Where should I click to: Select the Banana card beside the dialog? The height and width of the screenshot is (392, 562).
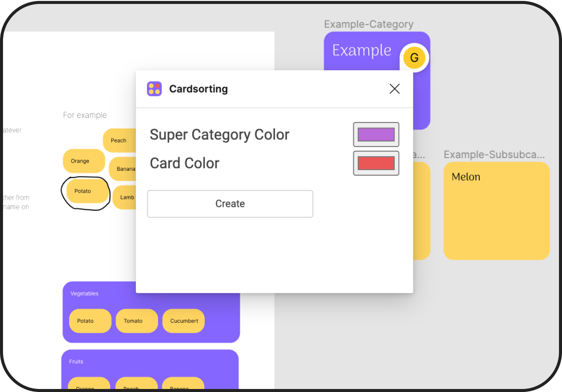tap(122, 169)
